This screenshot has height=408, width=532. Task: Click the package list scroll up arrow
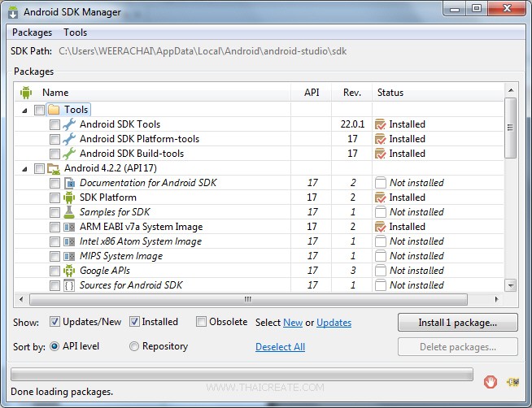click(x=511, y=90)
